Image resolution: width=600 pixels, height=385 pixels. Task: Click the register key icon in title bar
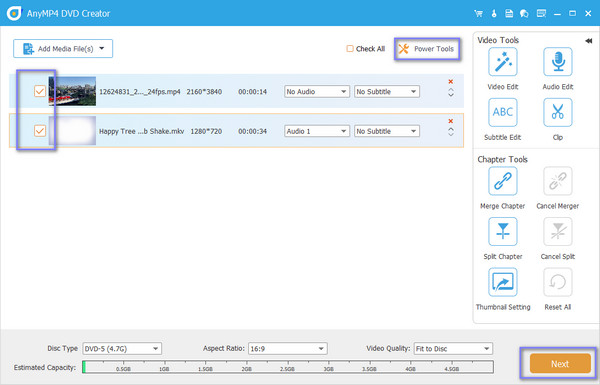click(494, 13)
